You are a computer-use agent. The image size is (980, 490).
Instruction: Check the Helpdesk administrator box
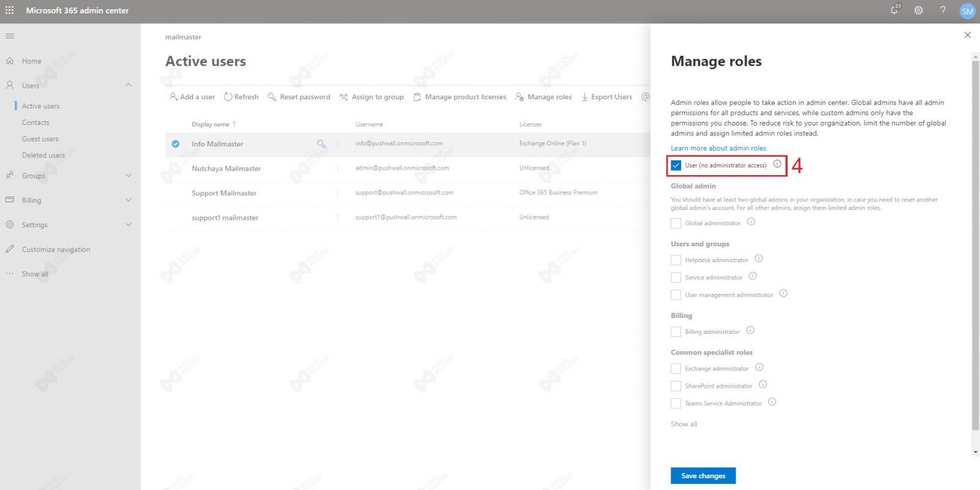tap(676, 260)
